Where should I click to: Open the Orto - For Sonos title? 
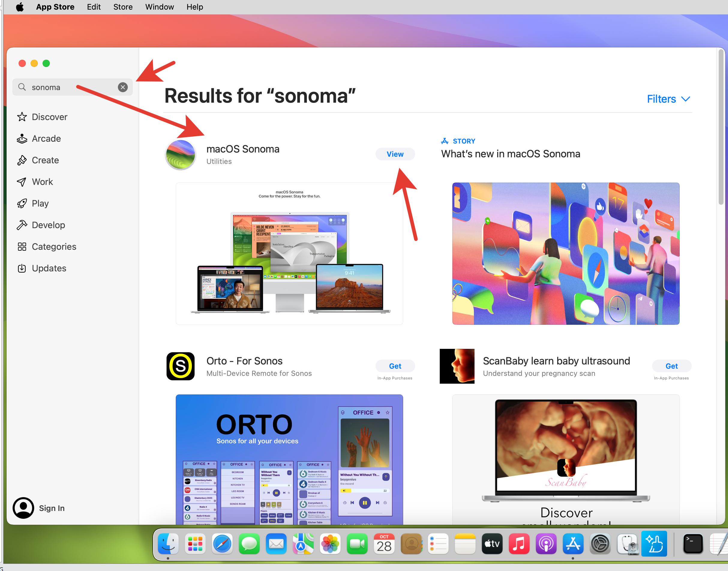click(244, 361)
